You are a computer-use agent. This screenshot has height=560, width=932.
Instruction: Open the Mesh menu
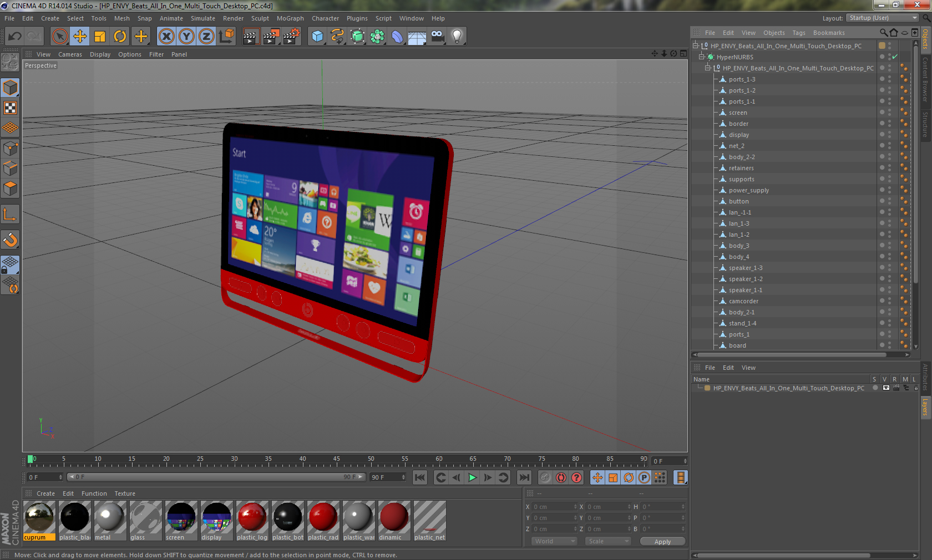click(x=121, y=18)
